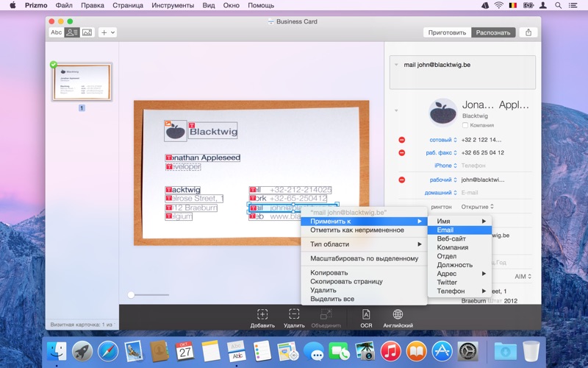Remove the рабочий email entry
Image resolution: width=588 pixels, height=368 pixels.
tap(401, 180)
